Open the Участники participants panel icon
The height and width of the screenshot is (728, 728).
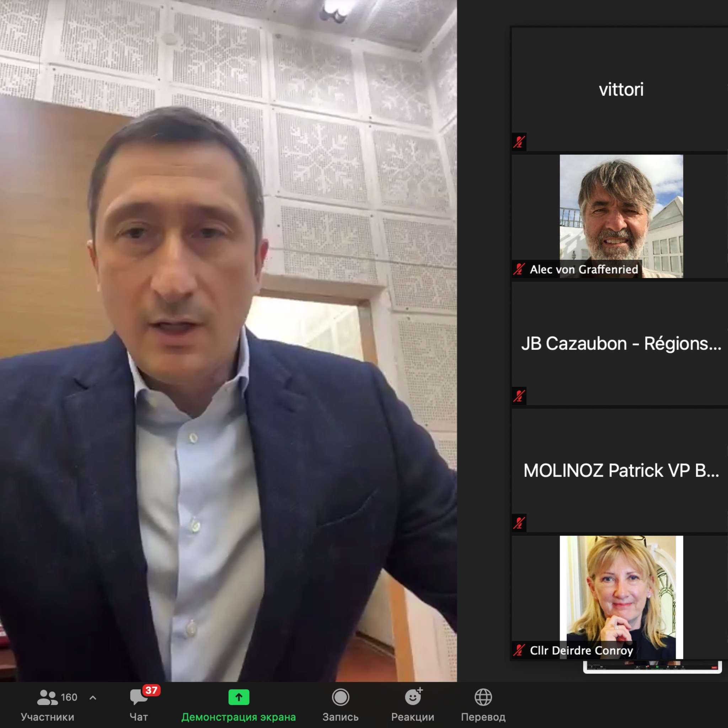click(47, 697)
